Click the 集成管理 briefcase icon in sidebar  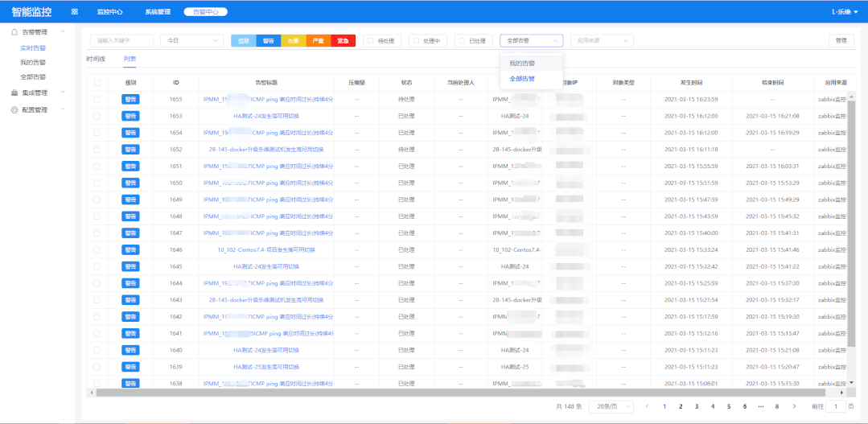coord(15,93)
